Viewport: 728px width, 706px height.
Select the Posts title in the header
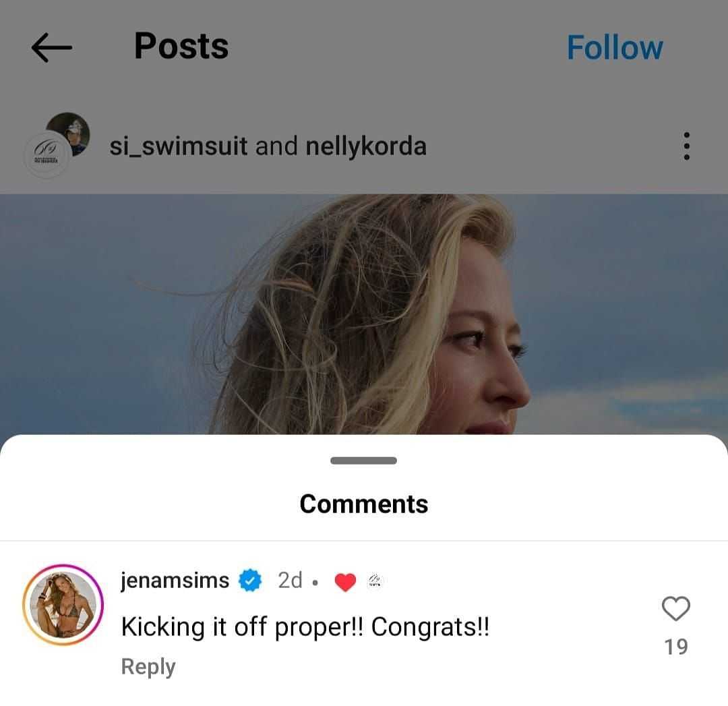(x=181, y=45)
